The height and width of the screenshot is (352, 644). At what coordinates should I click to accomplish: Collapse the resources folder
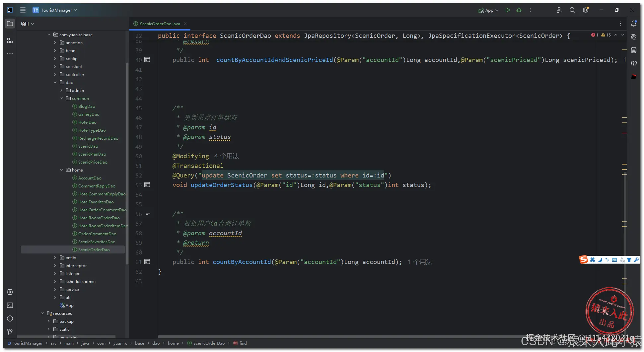[x=42, y=313]
